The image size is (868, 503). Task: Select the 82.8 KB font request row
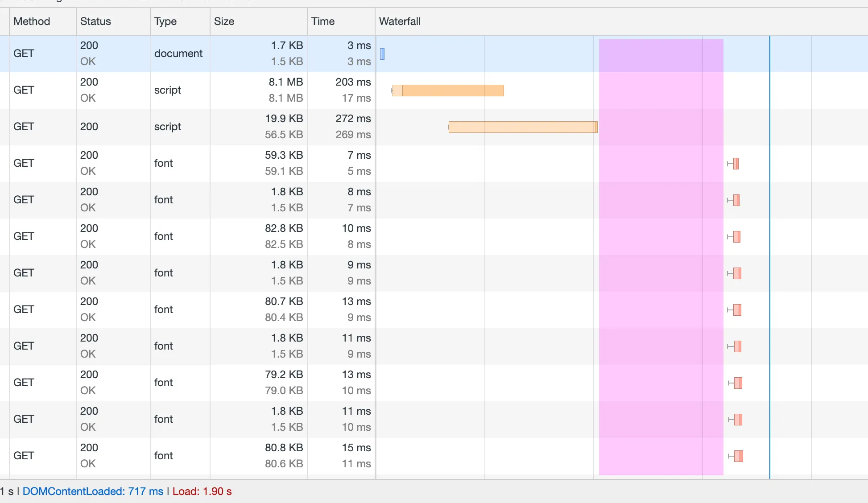click(178, 236)
